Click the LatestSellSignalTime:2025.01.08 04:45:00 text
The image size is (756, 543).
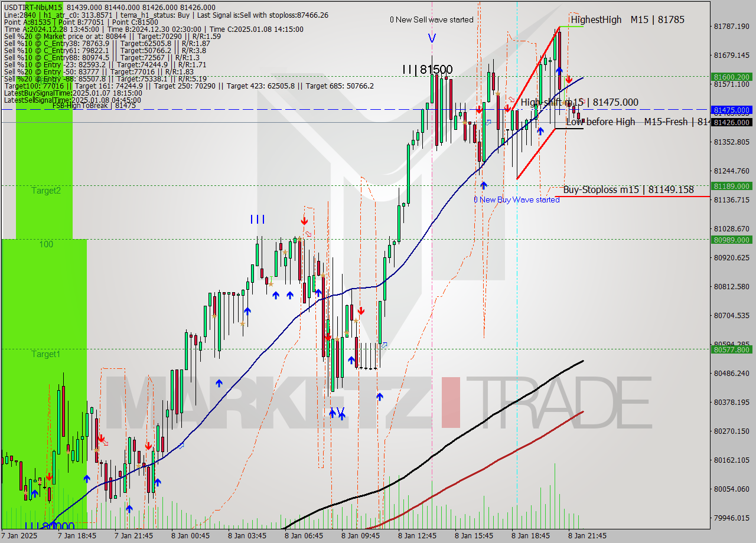click(73, 100)
